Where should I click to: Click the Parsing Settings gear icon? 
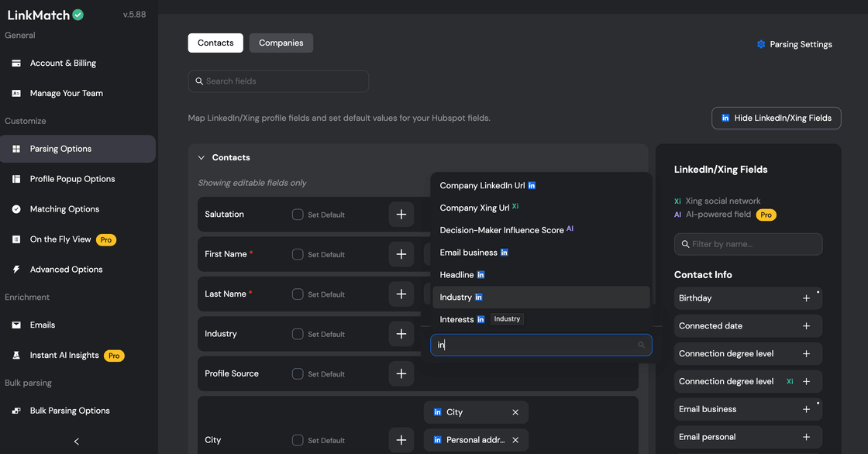760,44
